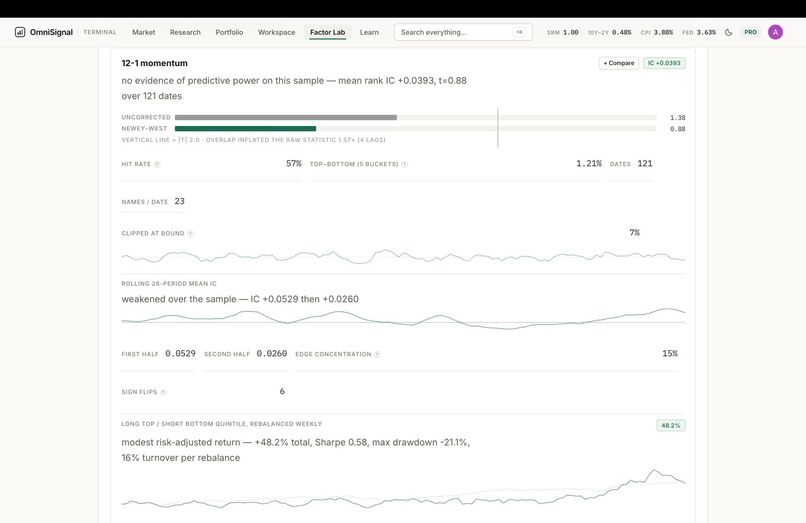Click the PRO plan badge

[750, 32]
